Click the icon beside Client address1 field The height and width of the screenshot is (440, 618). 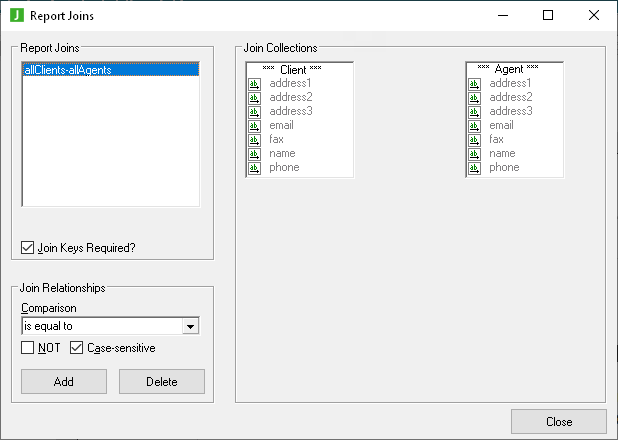(x=254, y=84)
